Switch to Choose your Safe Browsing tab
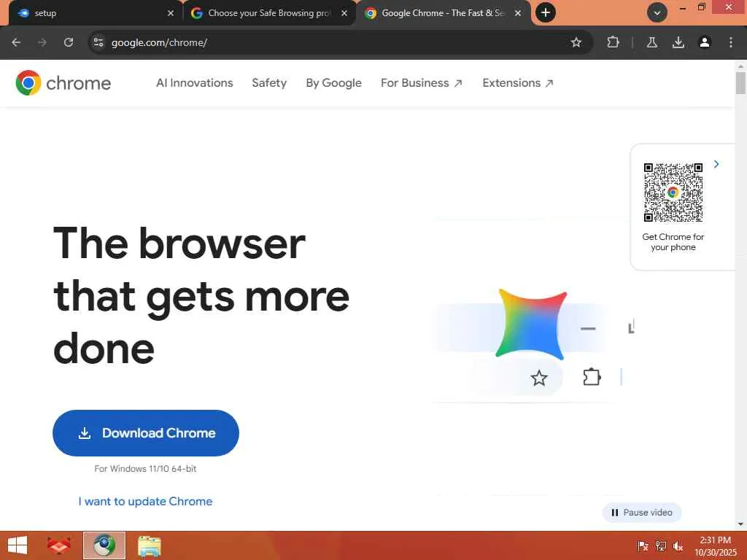This screenshot has width=747, height=560. coord(270,13)
